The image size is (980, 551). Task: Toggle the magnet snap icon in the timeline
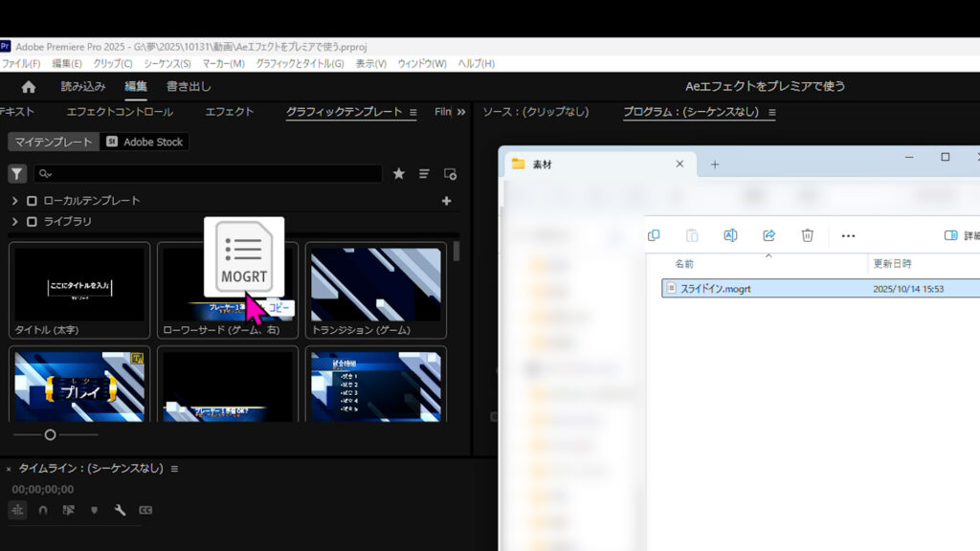pyautogui.click(x=43, y=511)
